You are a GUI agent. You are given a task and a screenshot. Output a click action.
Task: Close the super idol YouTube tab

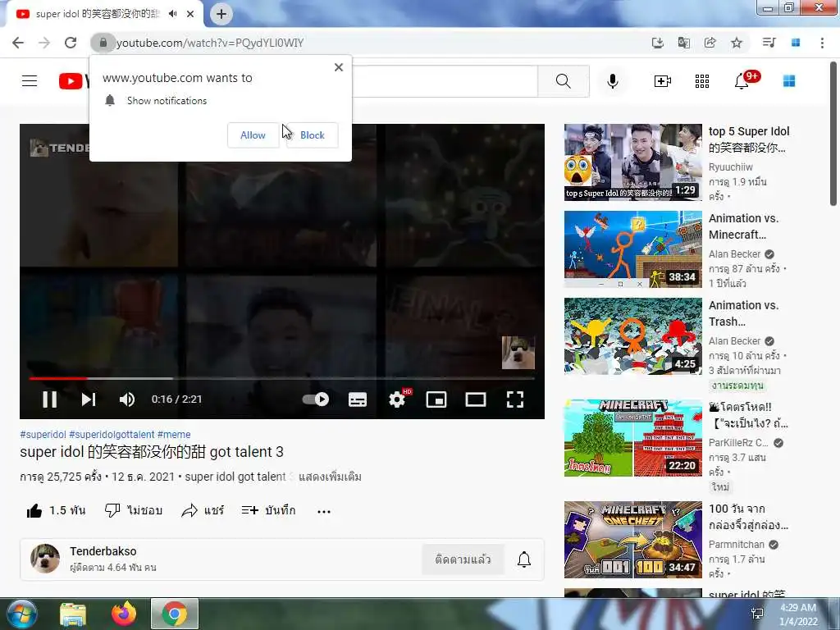[x=190, y=14]
